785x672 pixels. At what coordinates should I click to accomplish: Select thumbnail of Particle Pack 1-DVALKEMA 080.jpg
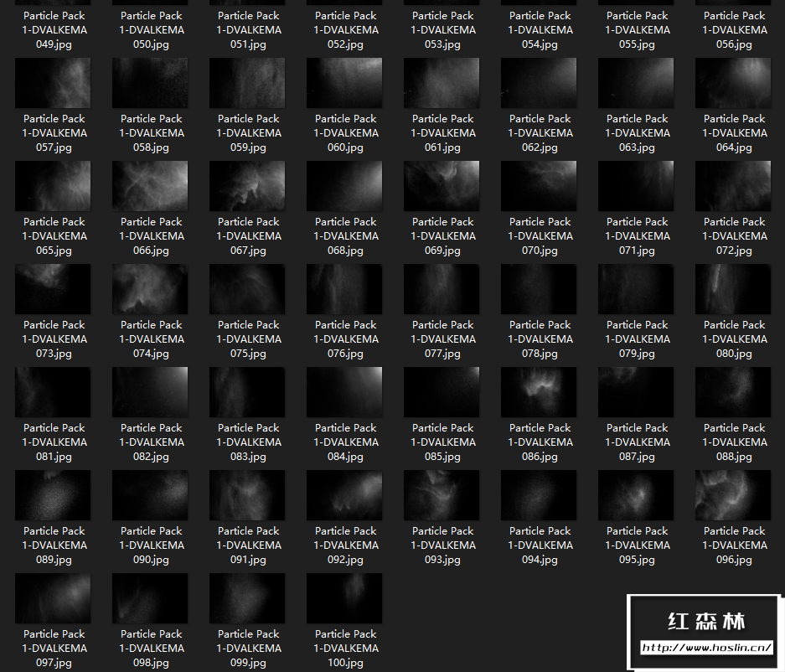click(733, 289)
